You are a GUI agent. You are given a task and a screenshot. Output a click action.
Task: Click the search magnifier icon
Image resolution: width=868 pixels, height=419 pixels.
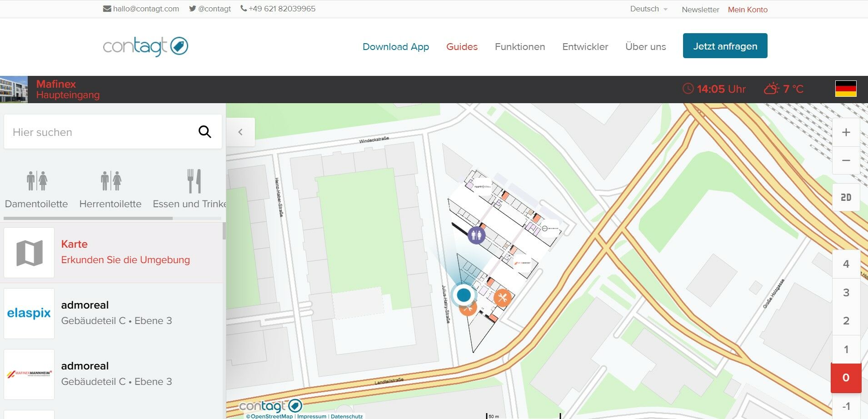pyautogui.click(x=205, y=132)
